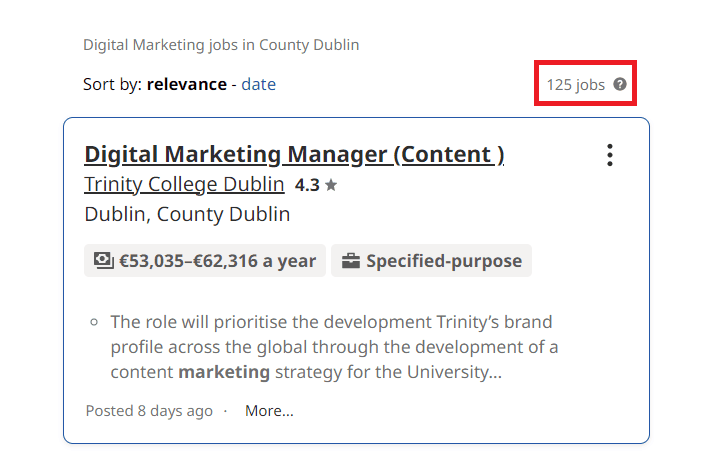704x455 pixels.
Task: Visit the Trinity College Dublin company page
Action: pyautogui.click(x=184, y=184)
